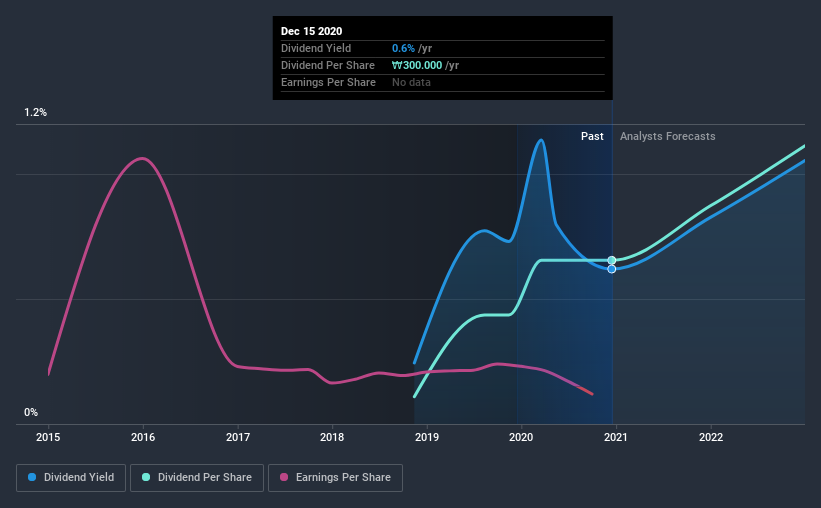Click the ₩300.000 dividend per share value
The height and width of the screenshot is (508, 821).
(x=417, y=65)
